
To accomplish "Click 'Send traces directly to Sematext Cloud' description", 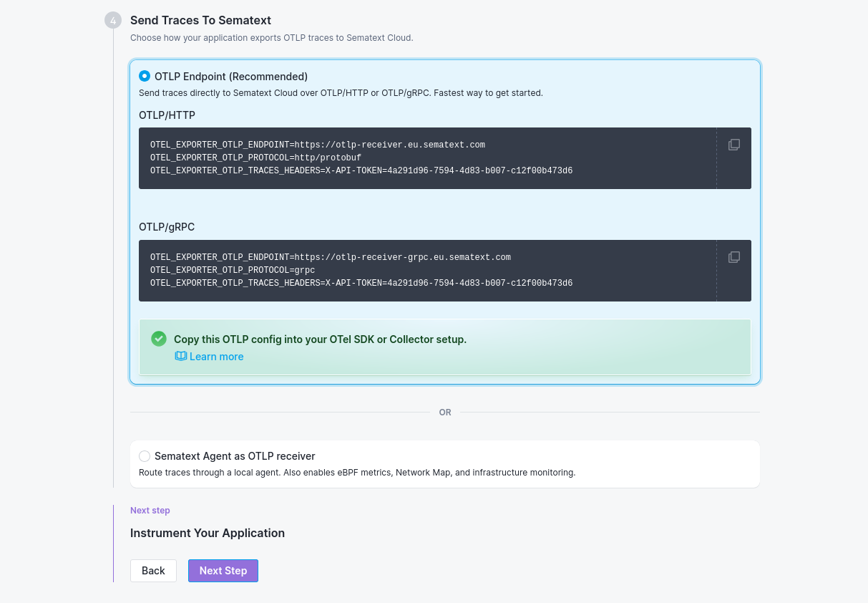I will click(341, 93).
